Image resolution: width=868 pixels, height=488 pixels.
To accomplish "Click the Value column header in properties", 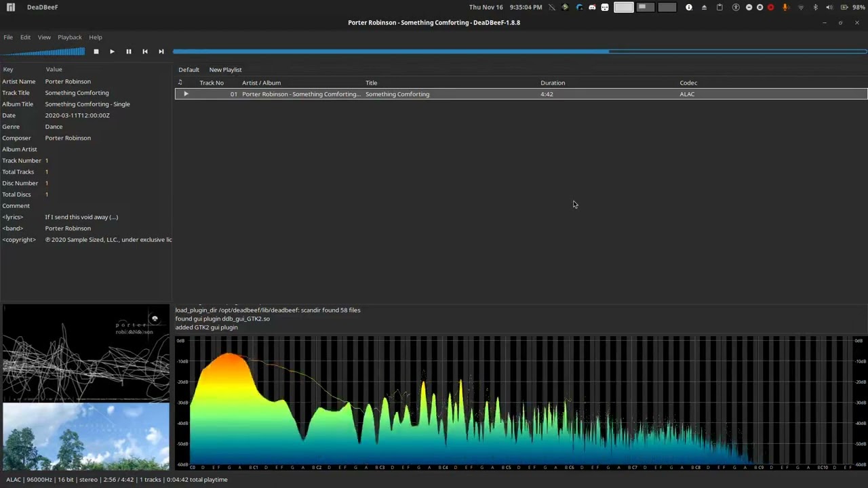I will coord(54,69).
